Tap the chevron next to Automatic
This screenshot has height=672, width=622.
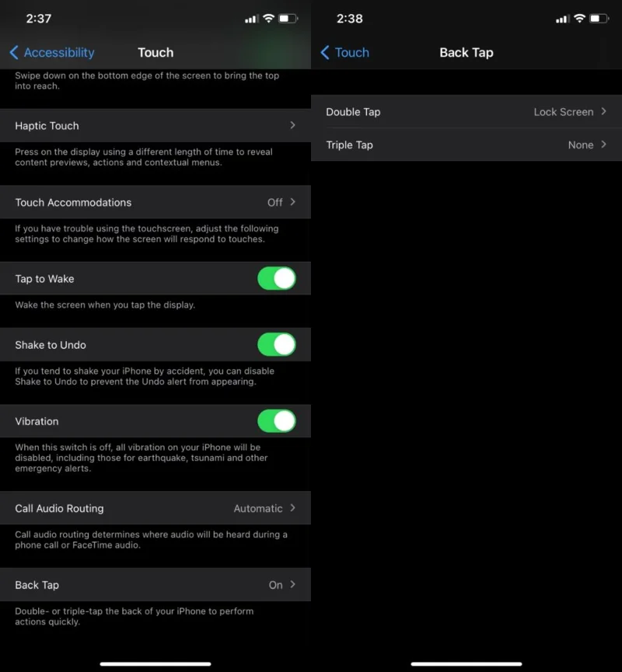[292, 508]
